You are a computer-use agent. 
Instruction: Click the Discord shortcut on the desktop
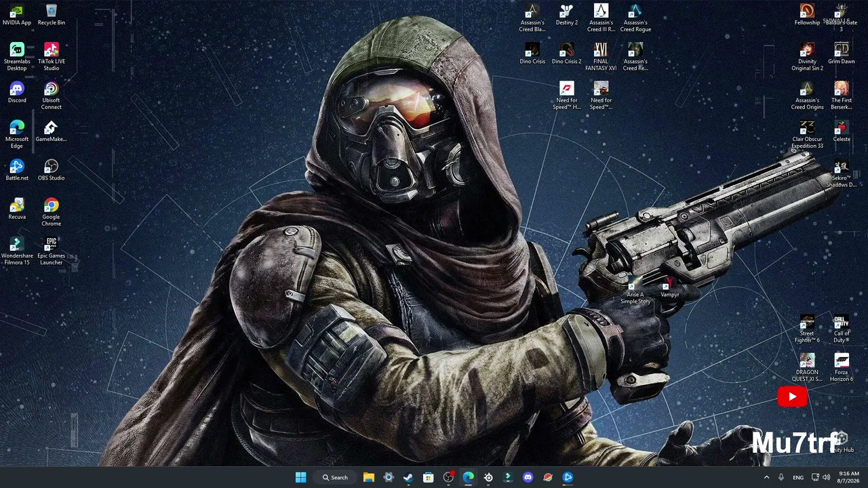17,93
